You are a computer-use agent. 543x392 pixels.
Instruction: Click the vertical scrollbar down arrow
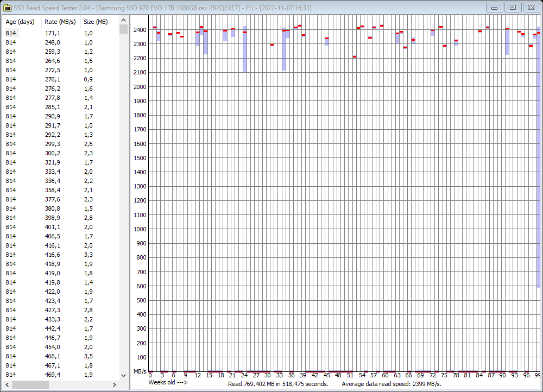(x=124, y=375)
